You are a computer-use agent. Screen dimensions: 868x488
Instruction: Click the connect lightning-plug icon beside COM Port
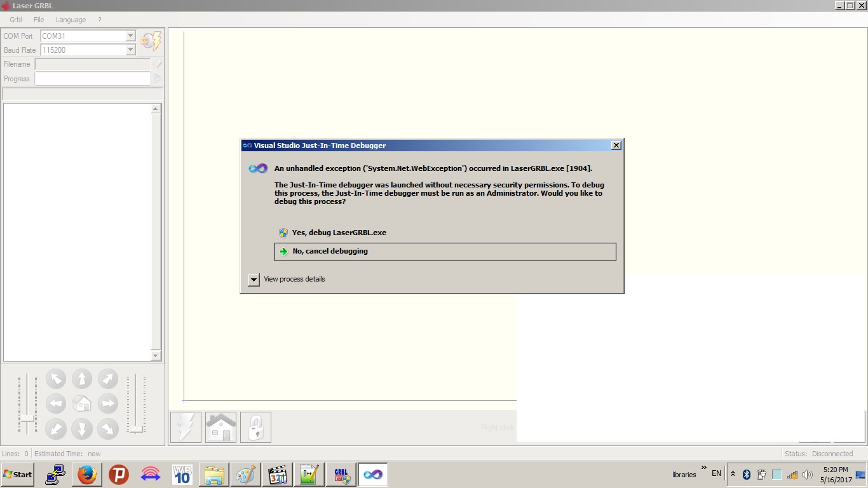151,42
